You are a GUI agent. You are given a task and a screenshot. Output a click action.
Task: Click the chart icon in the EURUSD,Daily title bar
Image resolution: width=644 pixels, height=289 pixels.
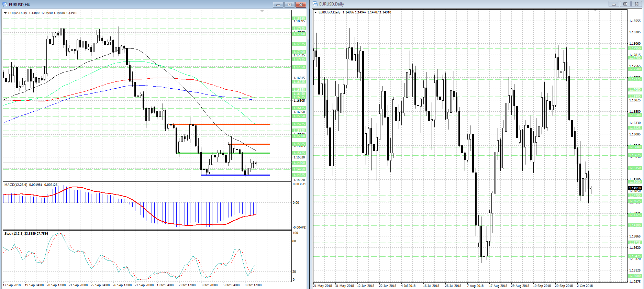tap(315, 4)
